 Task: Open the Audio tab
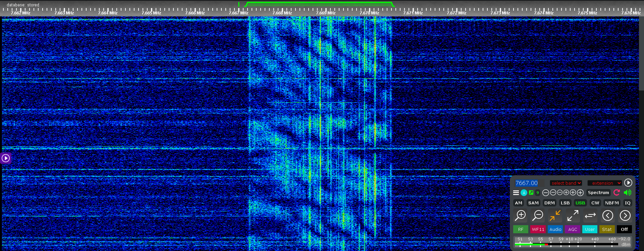coord(555,229)
